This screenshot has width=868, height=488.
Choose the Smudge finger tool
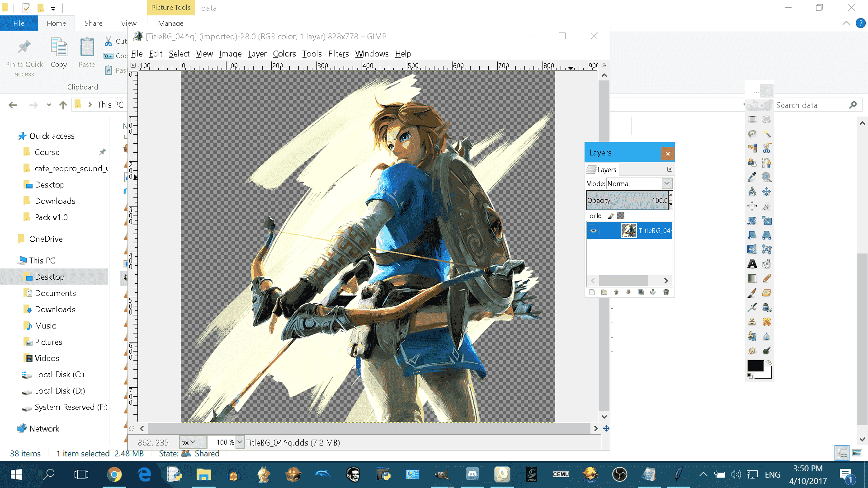[752, 351]
